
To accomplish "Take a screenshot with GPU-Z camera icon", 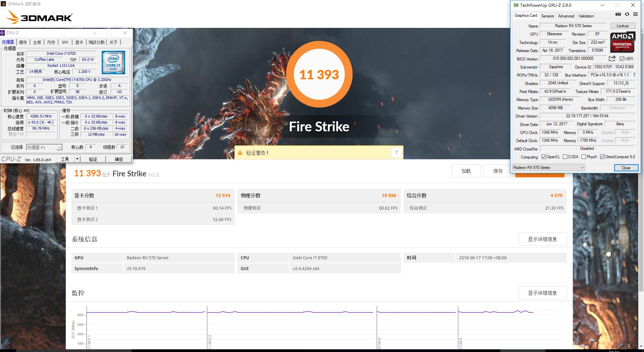I will (618, 14).
